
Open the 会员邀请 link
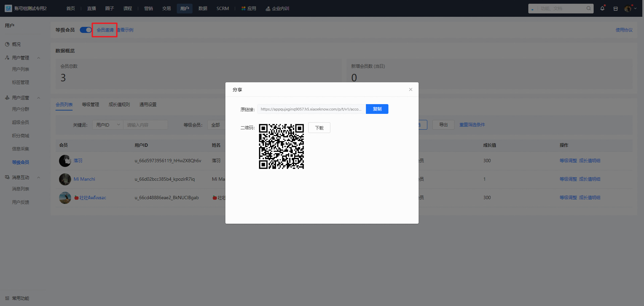pyautogui.click(x=105, y=30)
